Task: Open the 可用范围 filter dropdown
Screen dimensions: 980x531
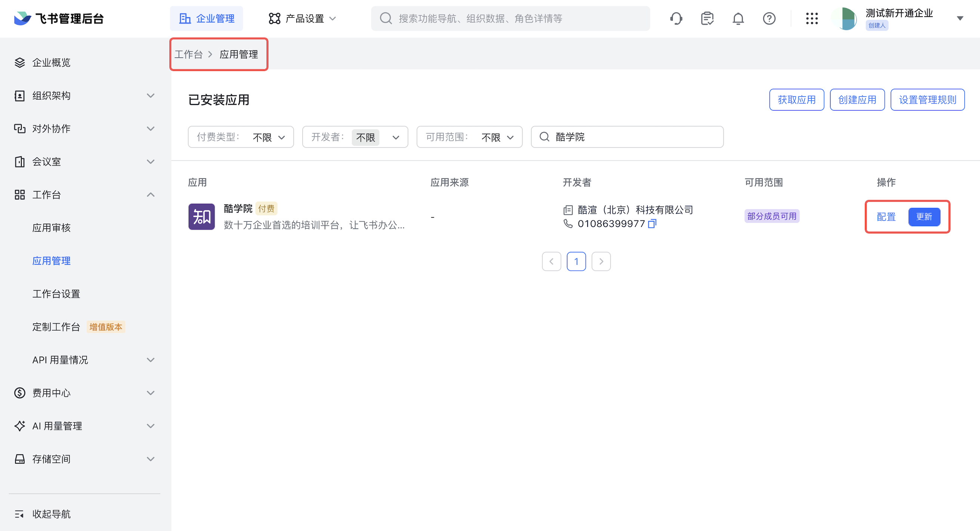Action: pyautogui.click(x=469, y=137)
